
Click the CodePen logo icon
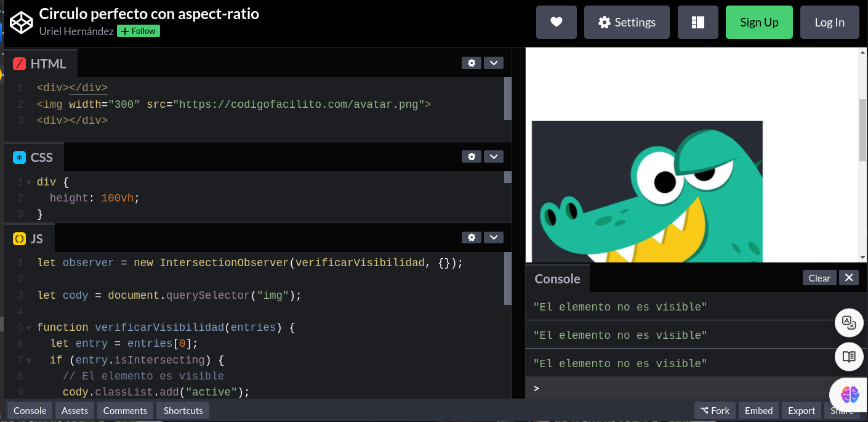[22, 23]
